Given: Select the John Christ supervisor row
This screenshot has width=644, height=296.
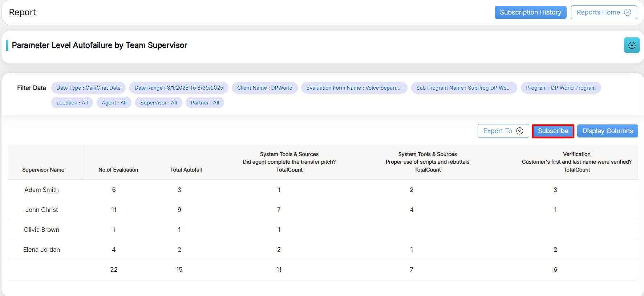Looking at the screenshot, I should [x=41, y=210].
